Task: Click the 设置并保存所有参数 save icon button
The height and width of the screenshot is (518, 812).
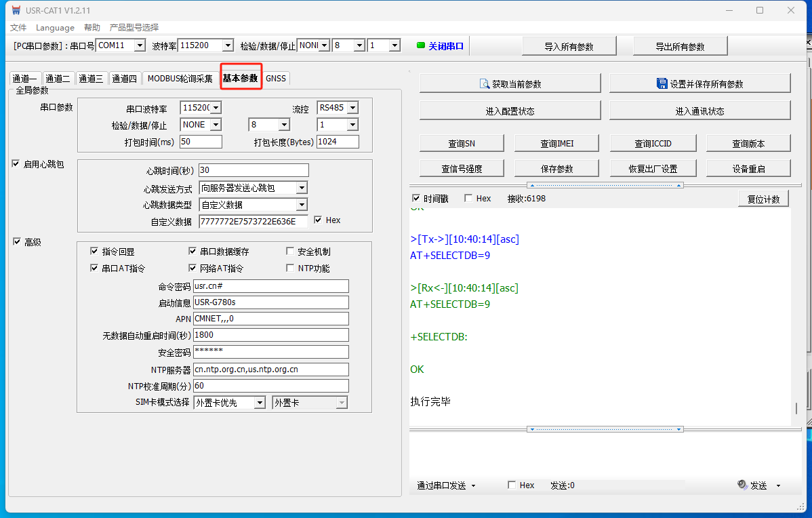Action: pos(662,83)
